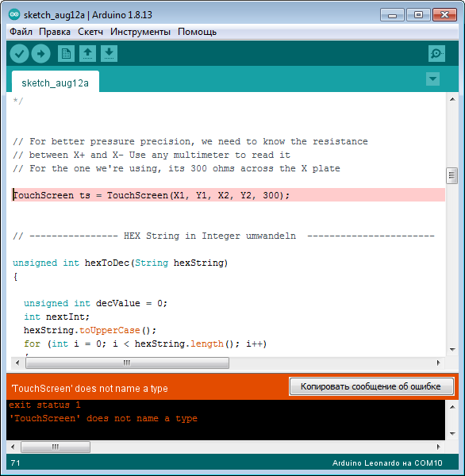
Task: Click the editor vertical scrollbar up arrow
Action: [452, 99]
